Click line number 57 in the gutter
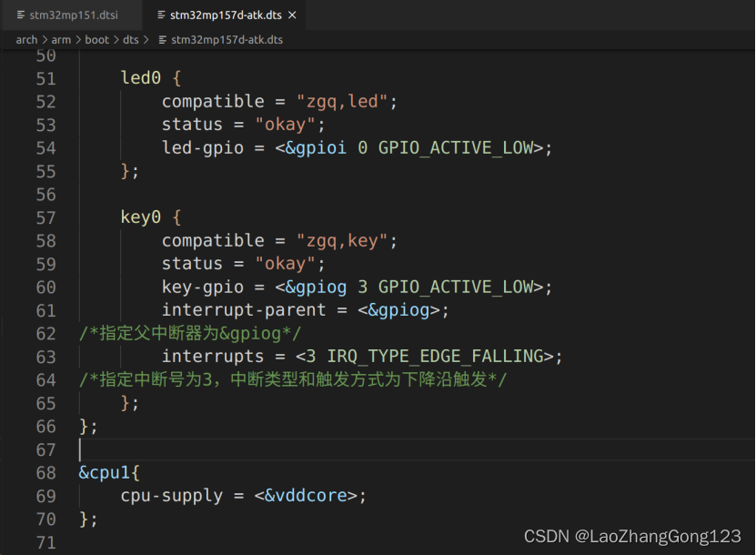 pos(45,217)
